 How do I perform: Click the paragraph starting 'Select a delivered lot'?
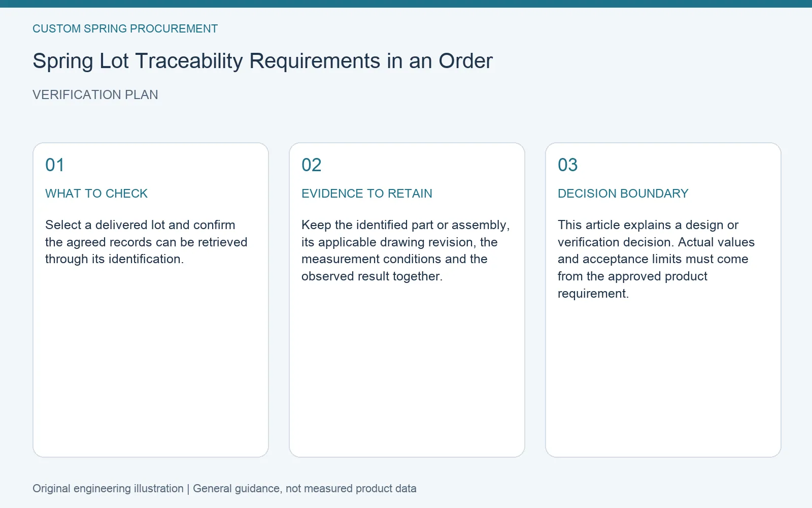coord(146,242)
